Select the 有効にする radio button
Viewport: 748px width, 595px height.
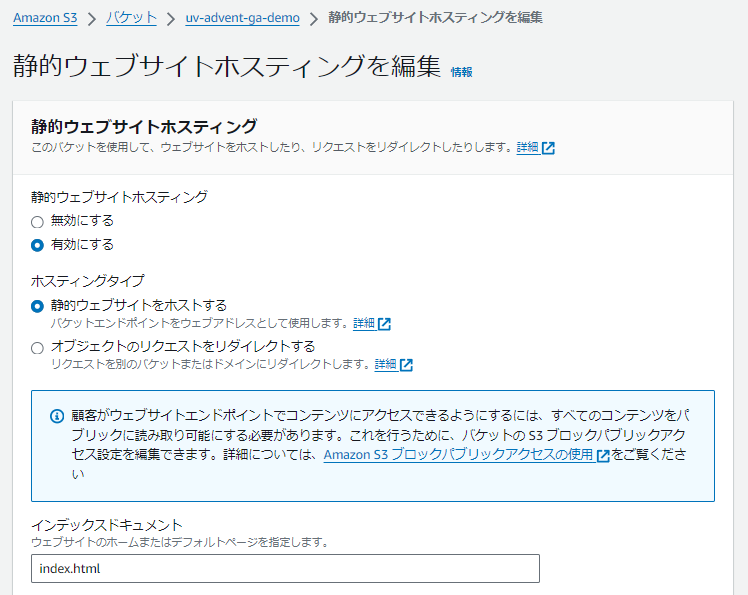[37, 245]
